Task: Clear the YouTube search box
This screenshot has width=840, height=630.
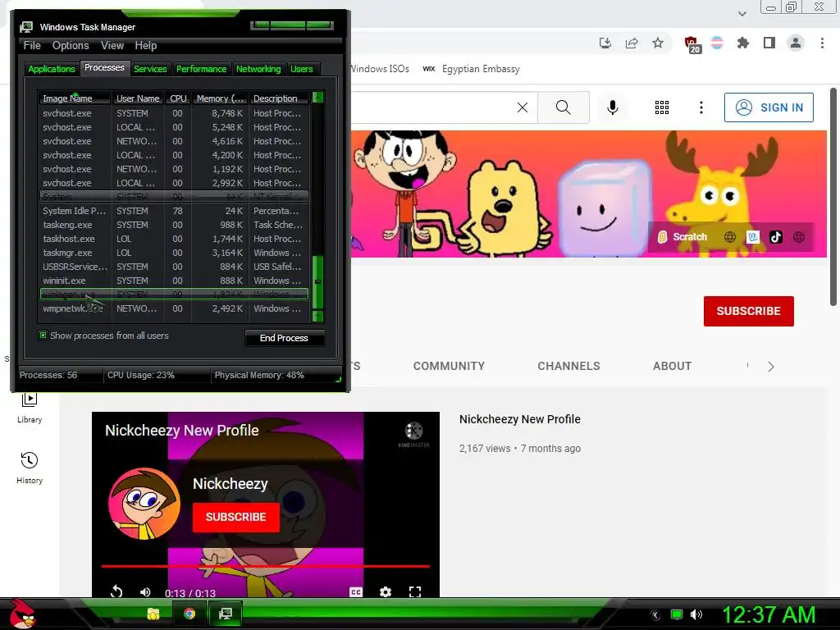Action: [x=523, y=107]
